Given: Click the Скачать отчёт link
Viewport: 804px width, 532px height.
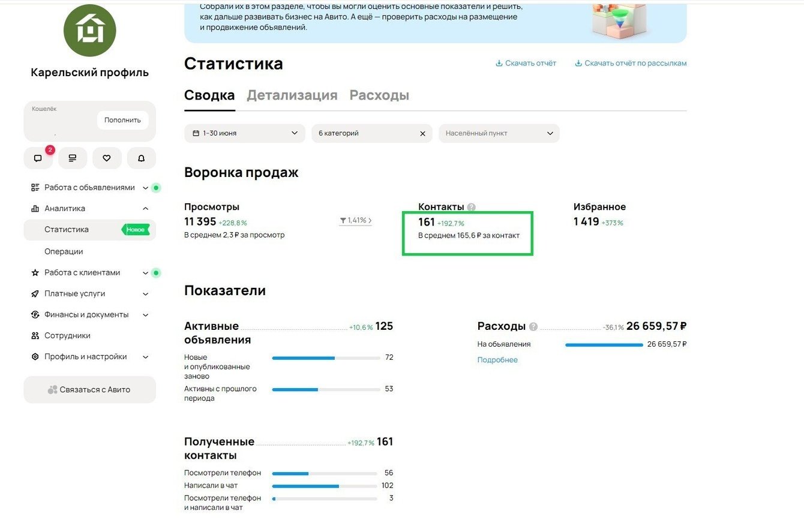Looking at the screenshot, I should click(x=530, y=63).
